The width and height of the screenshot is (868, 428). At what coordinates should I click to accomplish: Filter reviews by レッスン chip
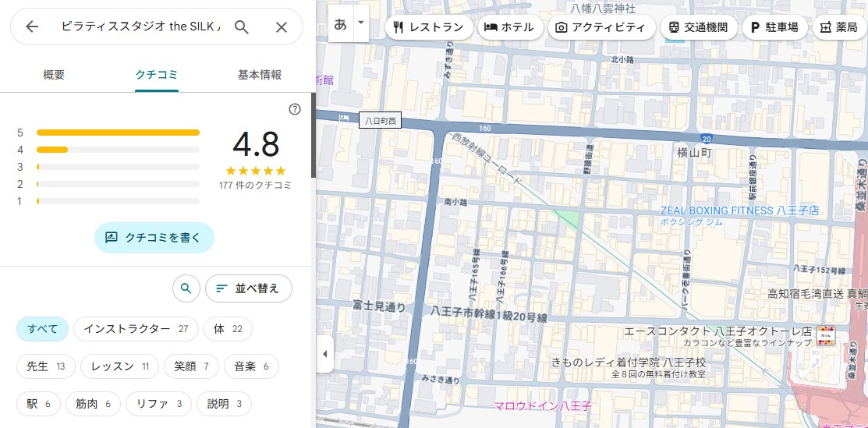pyautogui.click(x=119, y=366)
